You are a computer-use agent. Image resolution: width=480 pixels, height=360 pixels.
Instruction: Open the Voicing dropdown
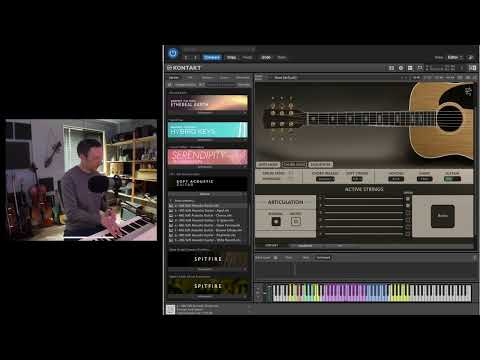point(396,179)
